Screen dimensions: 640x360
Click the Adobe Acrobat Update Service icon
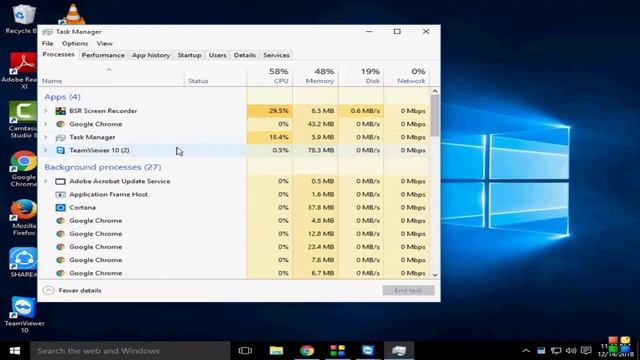[x=60, y=181]
